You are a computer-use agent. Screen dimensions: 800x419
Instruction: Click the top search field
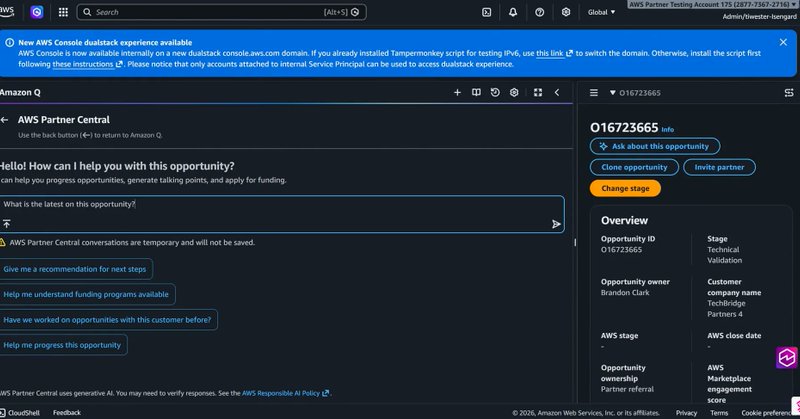point(221,12)
